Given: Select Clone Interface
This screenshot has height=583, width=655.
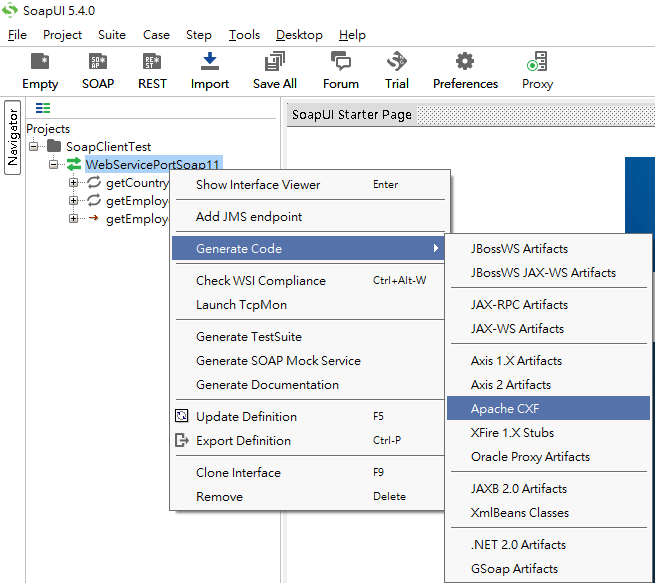Looking at the screenshot, I should [x=310, y=472].
